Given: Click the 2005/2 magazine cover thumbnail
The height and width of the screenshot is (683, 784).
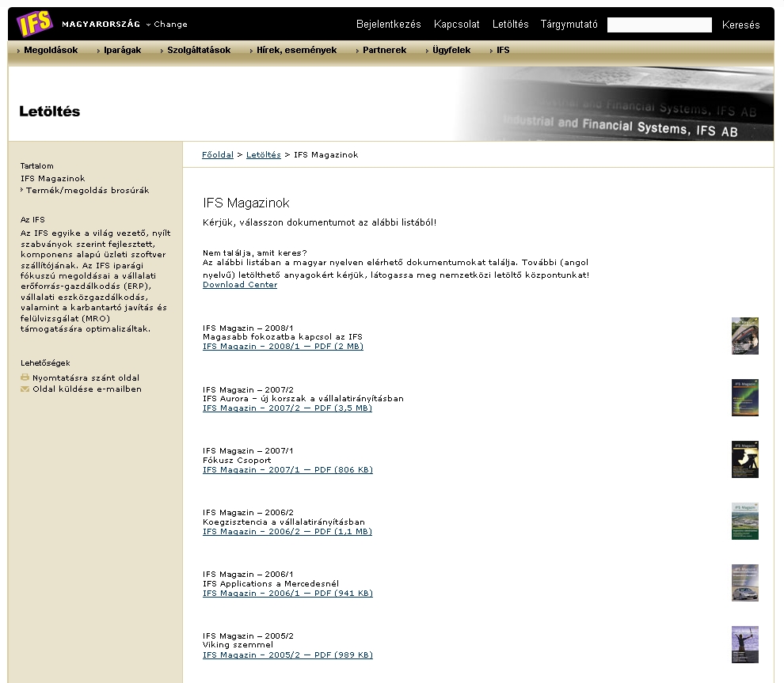Looking at the screenshot, I should click(745, 644).
